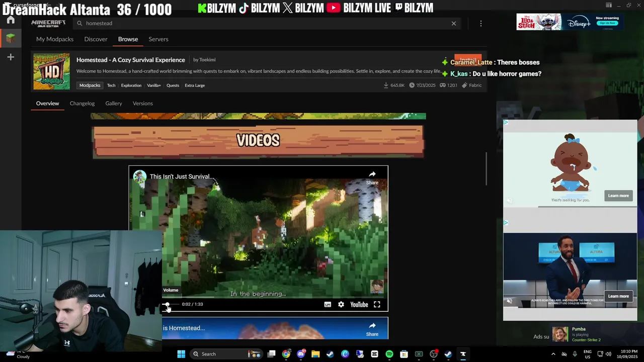Toggle video subtitles/captions
Screen dimensions: 644x362
pos(328,305)
